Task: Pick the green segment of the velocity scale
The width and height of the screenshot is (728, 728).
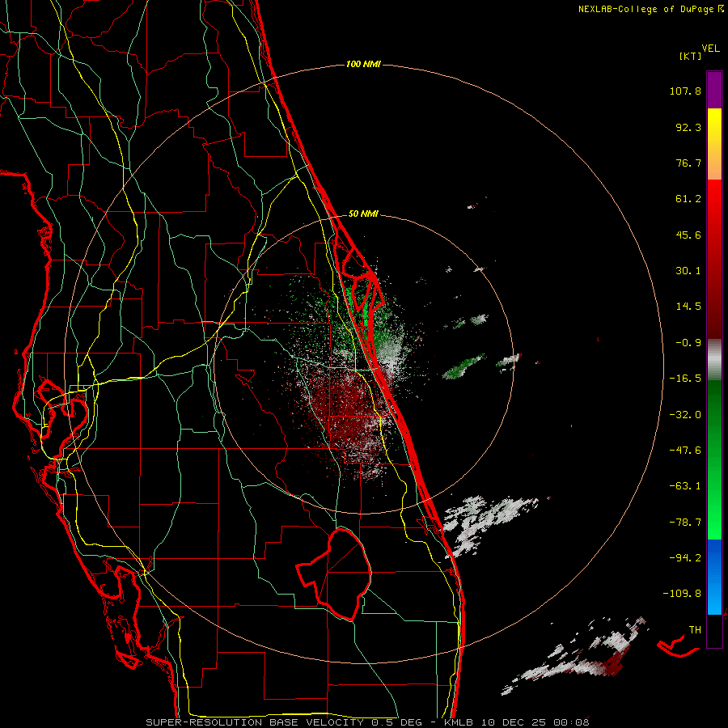Action: pos(714,459)
